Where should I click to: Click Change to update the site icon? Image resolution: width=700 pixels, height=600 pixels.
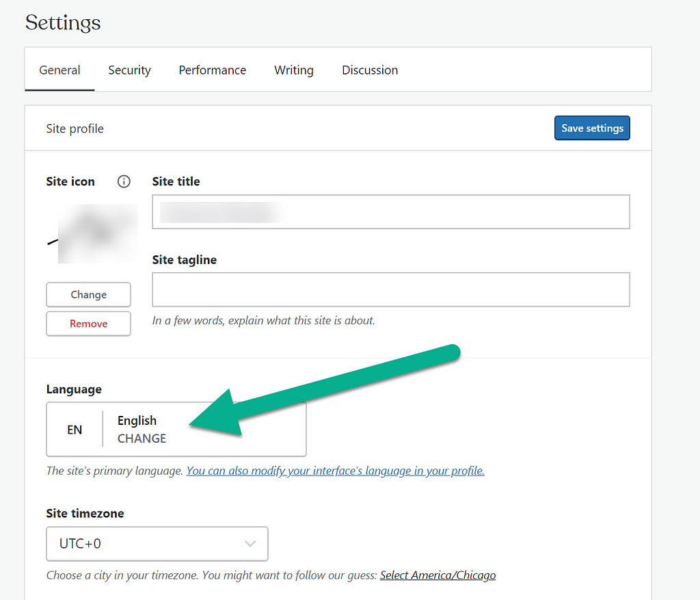click(x=88, y=294)
